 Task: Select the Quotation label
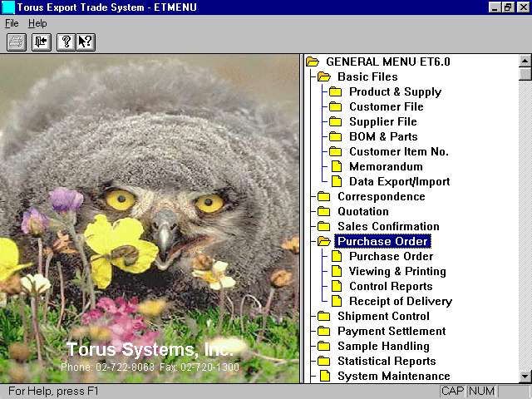363,211
